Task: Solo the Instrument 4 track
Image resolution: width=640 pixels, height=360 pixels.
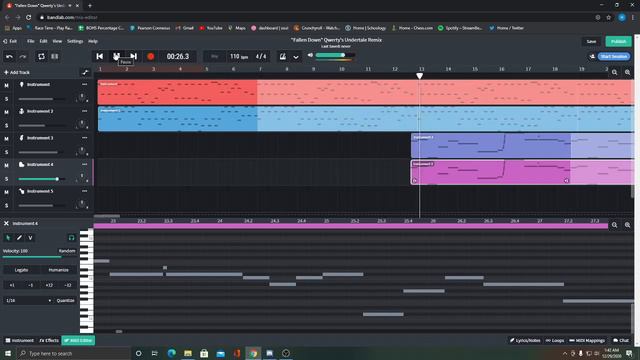Action: tap(6, 179)
